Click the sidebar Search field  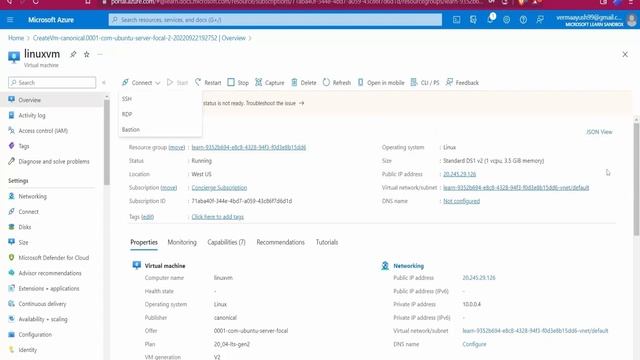click(52, 82)
